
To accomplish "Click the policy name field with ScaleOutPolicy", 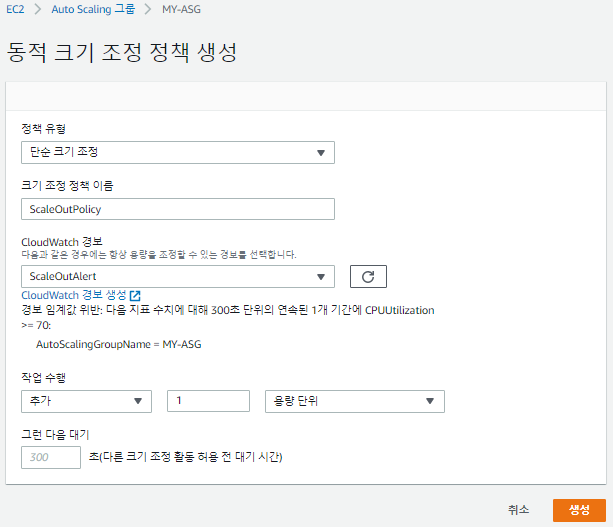I will [178, 209].
